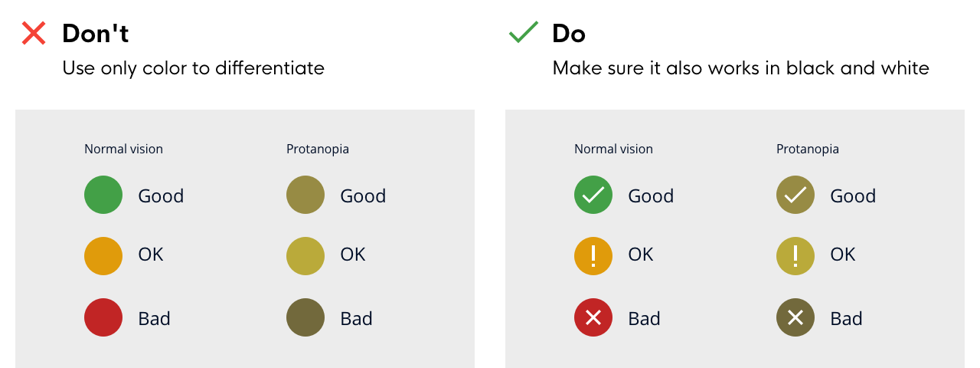Pick the plain dark olive Bad circle under Protanopia
This screenshot has height=368, width=980.
pyautogui.click(x=305, y=317)
